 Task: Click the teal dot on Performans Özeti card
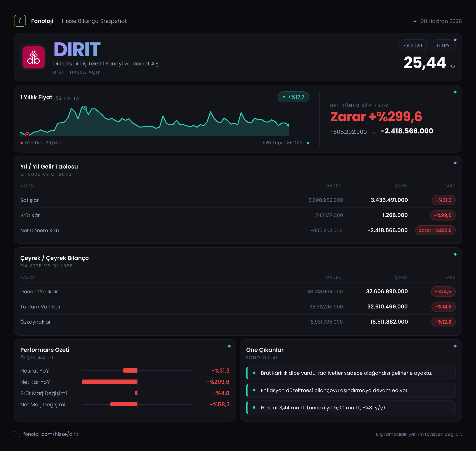(229, 346)
